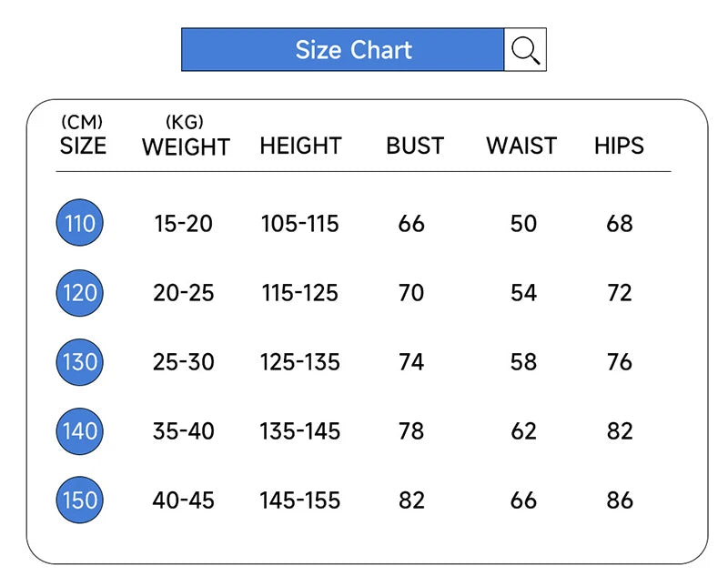The width and height of the screenshot is (728, 576).
Task: Choose the 150 size circle badge
Action: pos(80,500)
